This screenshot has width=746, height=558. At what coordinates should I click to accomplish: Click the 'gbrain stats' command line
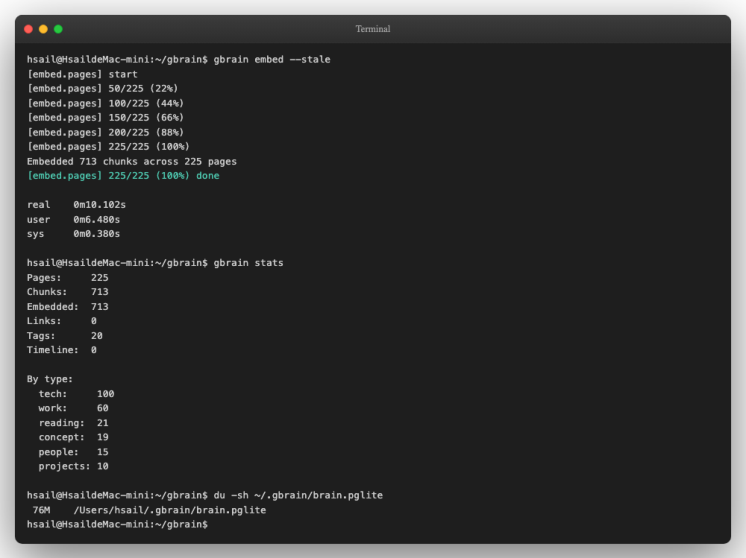(x=155, y=263)
